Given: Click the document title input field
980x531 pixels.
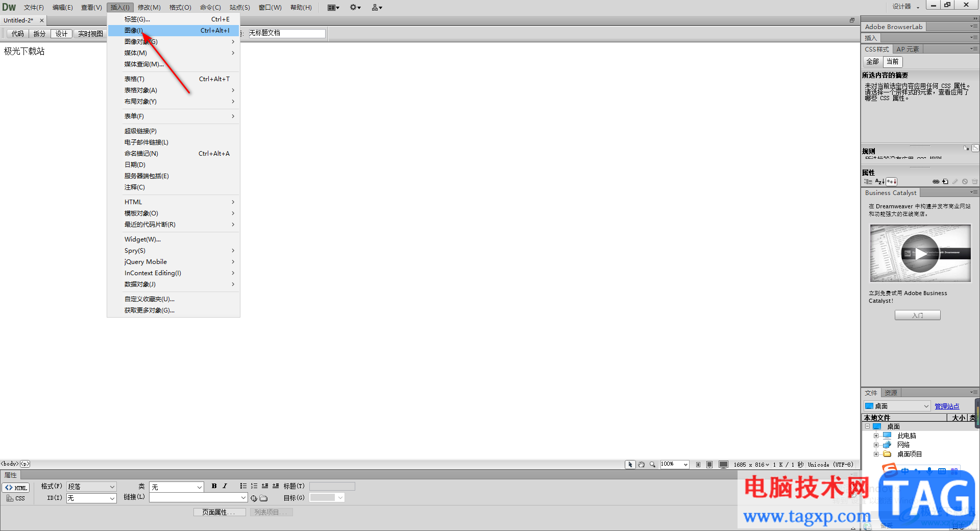Looking at the screenshot, I should [287, 33].
